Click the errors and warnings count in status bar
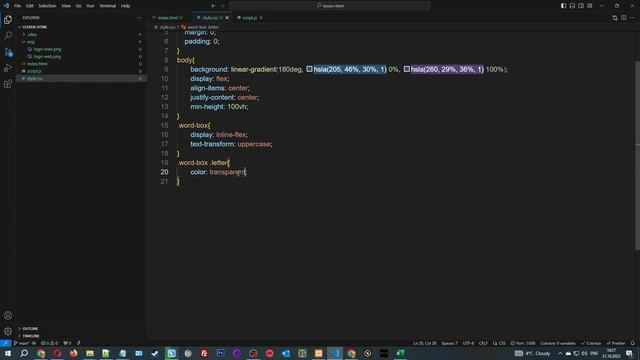 (49, 343)
